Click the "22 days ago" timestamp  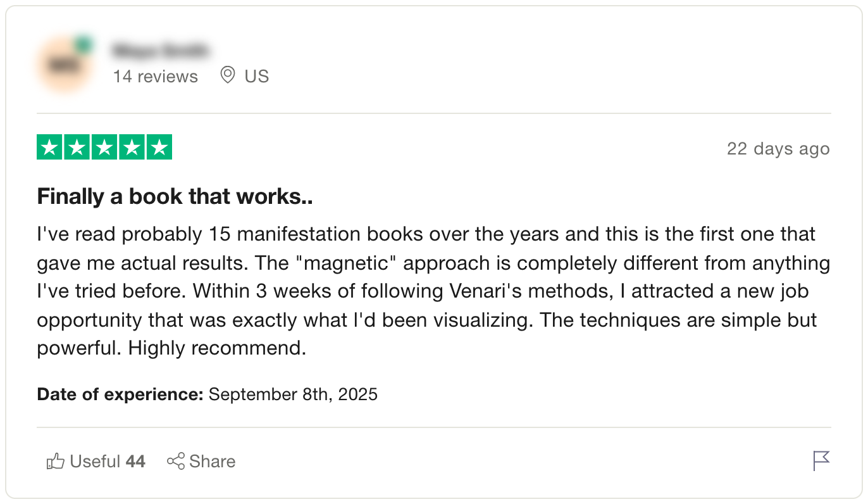click(x=778, y=149)
